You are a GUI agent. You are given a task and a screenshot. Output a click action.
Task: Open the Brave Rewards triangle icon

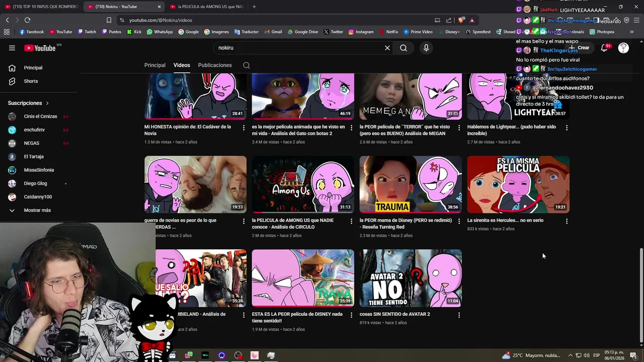click(472, 20)
